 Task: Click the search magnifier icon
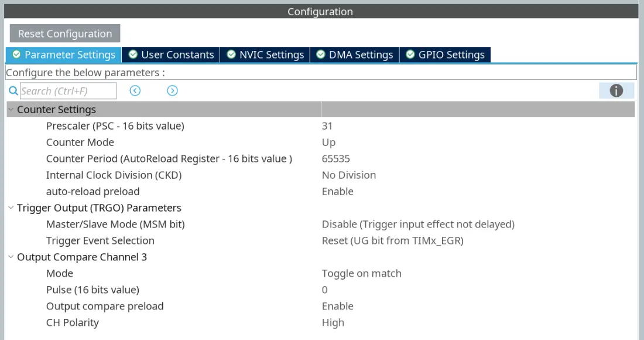click(13, 91)
